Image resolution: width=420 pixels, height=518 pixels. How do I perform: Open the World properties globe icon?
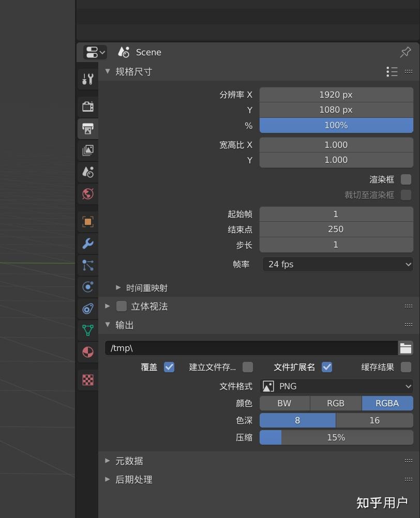(88, 193)
